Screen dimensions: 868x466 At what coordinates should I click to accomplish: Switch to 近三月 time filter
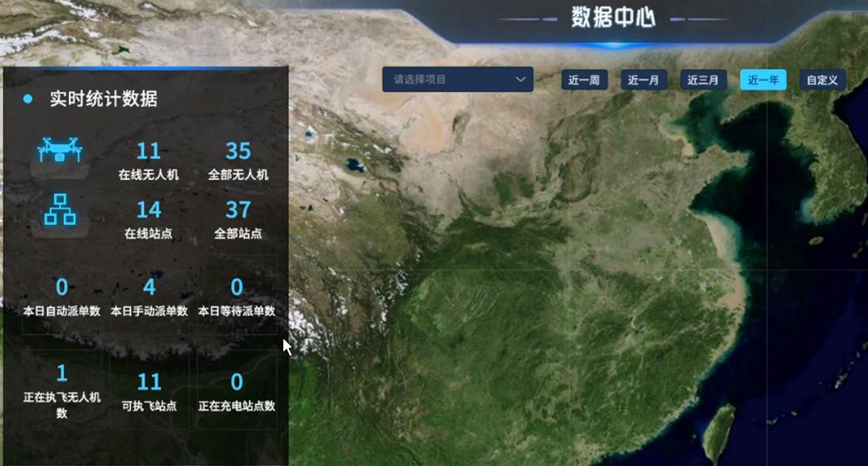pos(703,80)
